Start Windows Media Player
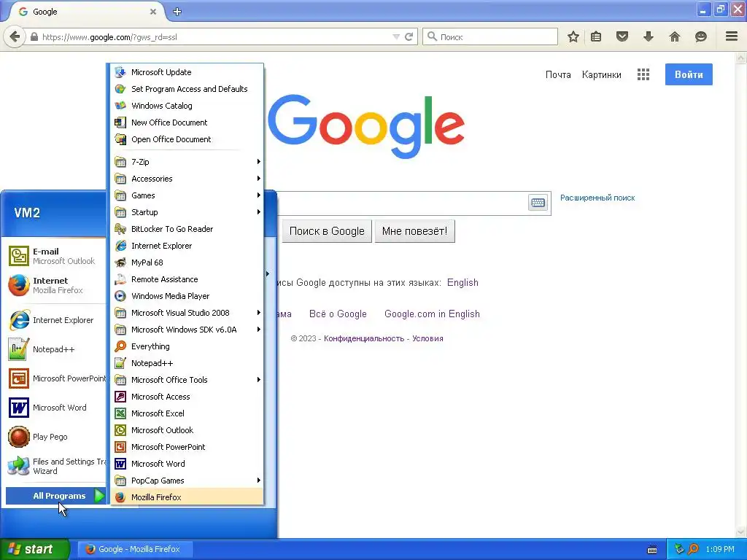747x560 pixels. (187, 296)
